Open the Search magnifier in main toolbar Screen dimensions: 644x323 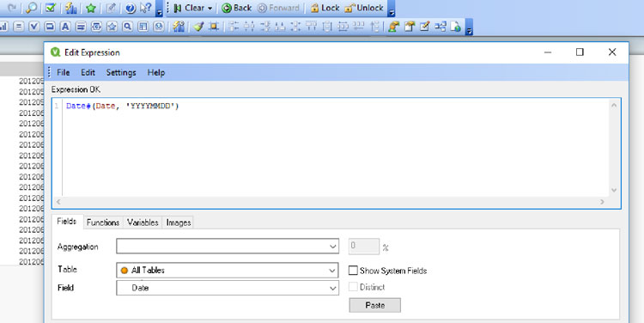click(x=31, y=8)
